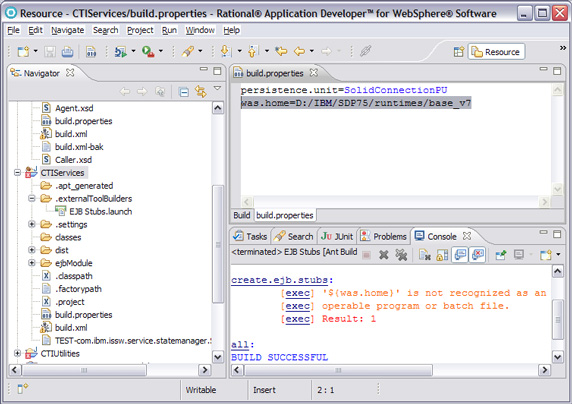Expand the CTIUtilities project
572x404 pixels.
(x=17, y=353)
